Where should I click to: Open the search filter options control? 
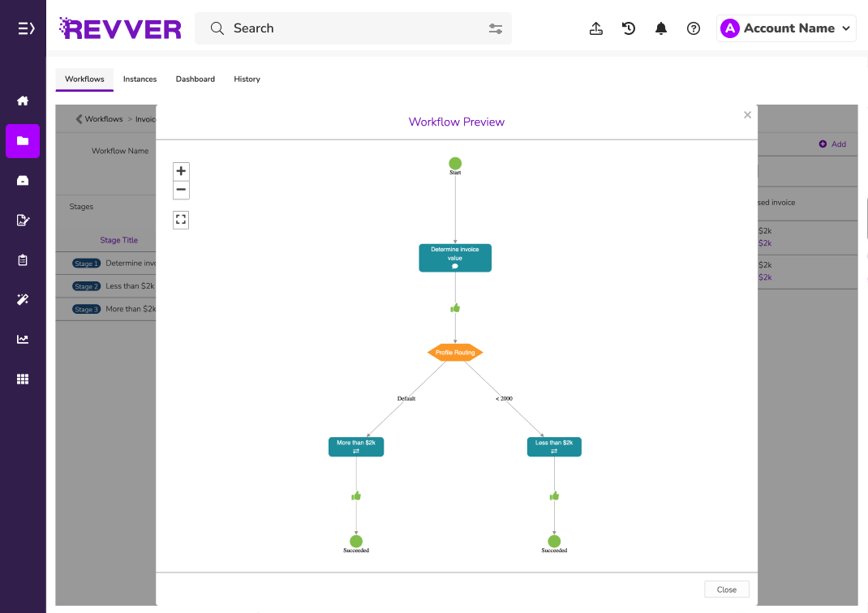pyautogui.click(x=496, y=28)
